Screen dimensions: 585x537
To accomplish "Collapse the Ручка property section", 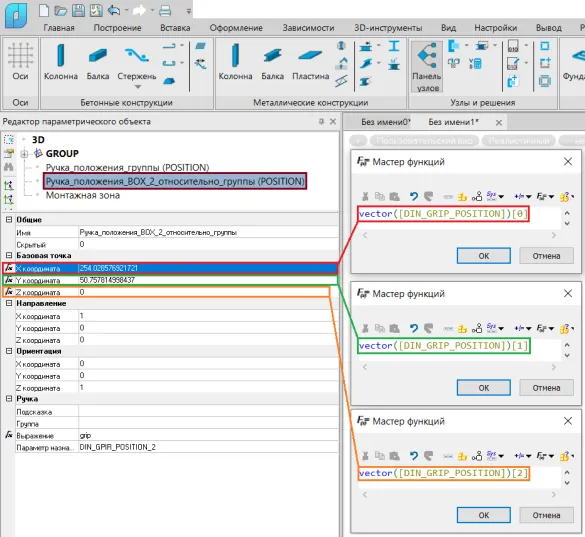I will [x=9, y=399].
